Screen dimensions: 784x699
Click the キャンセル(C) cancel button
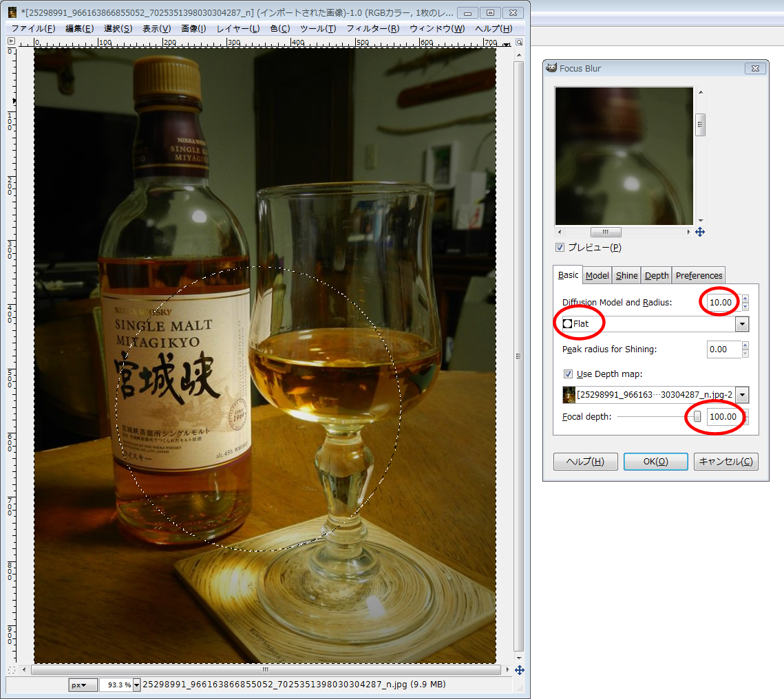pos(725,462)
